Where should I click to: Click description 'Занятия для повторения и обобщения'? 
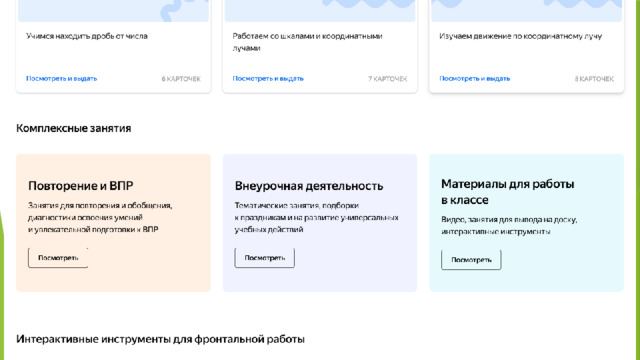pyautogui.click(x=100, y=217)
